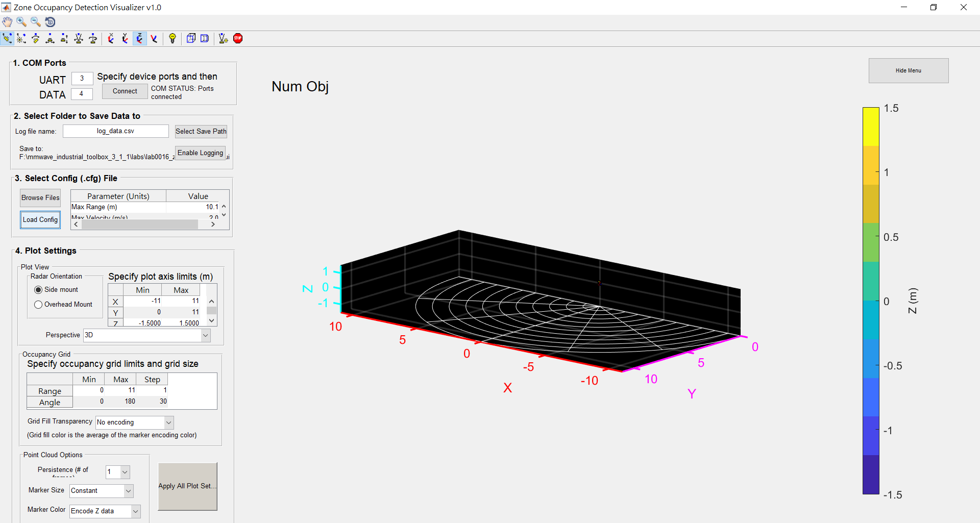Image resolution: width=980 pixels, height=523 pixels.
Task: Click the Enable Logging button
Action: (201, 153)
